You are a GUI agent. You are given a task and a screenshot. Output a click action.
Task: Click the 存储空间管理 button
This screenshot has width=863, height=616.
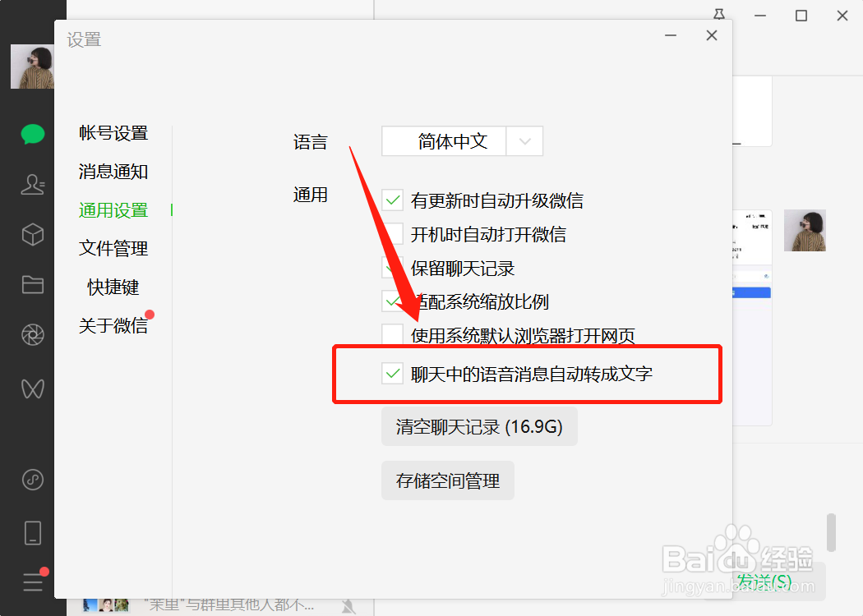448,480
